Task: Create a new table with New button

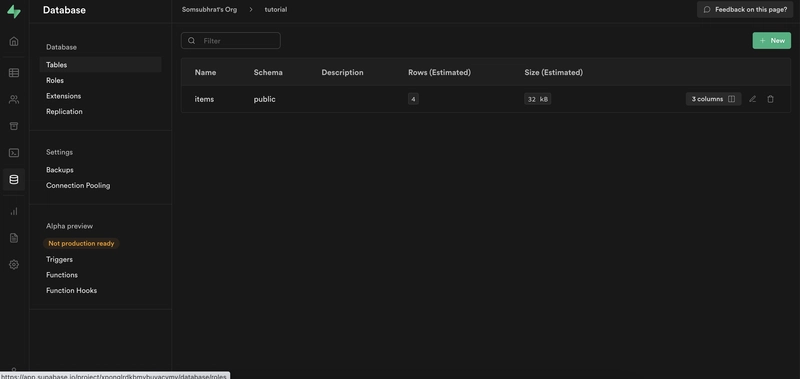Action: (x=771, y=41)
